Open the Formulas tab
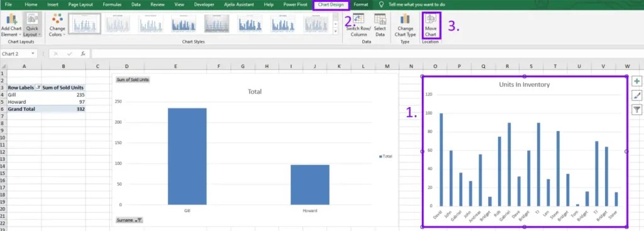The width and height of the screenshot is (644, 231). coord(112,4)
